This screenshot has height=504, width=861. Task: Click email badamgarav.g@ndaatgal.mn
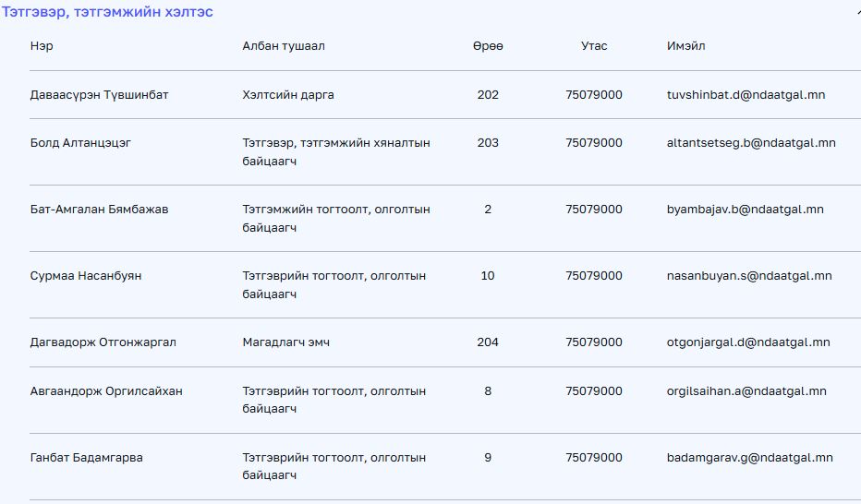(x=749, y=458)
